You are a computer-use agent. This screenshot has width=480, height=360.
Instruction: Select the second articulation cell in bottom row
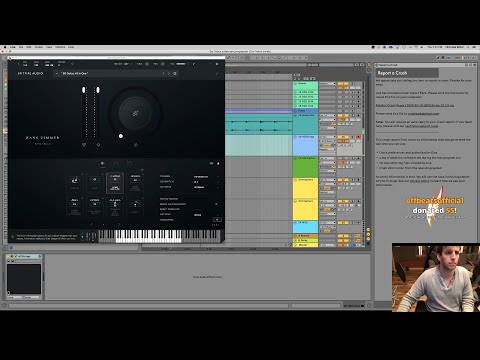(x=95, y=206)
